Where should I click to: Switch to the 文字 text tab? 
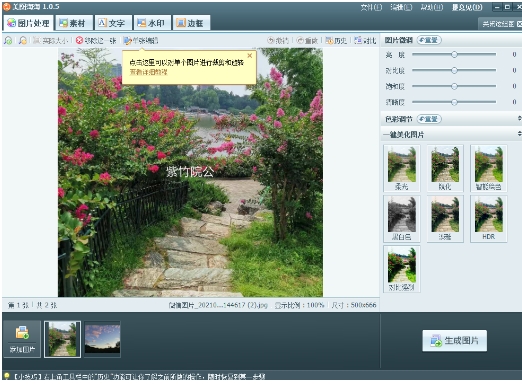coord(113,23)
